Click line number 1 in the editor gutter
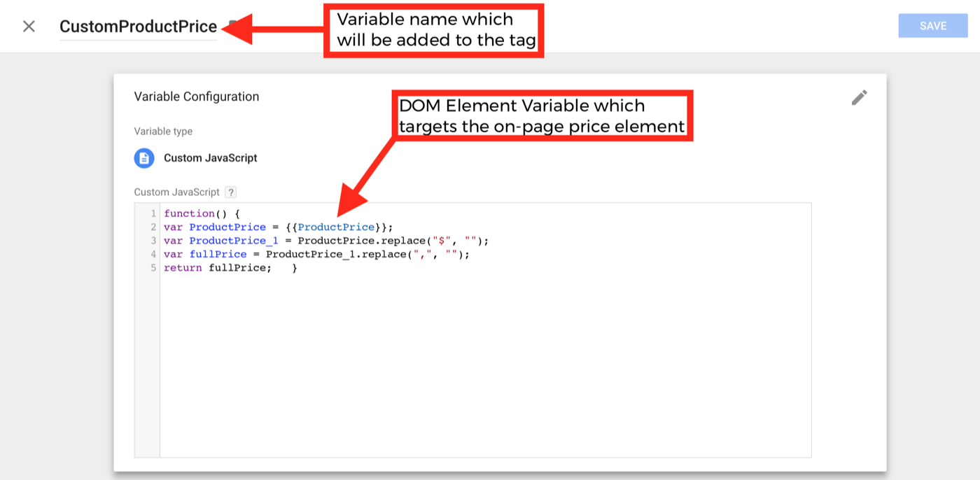Image resolution: width=980 pixels, height=480 pixels. [153, 213]
